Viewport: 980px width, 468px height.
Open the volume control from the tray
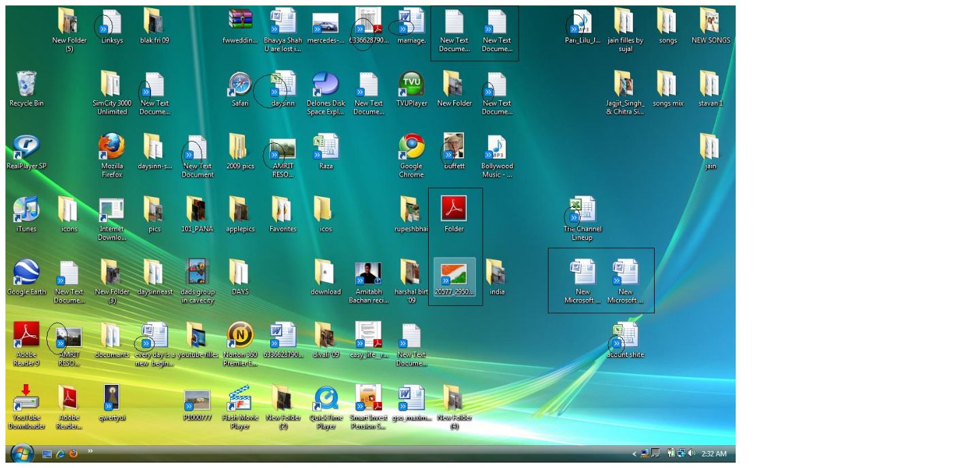coord(691,452)
